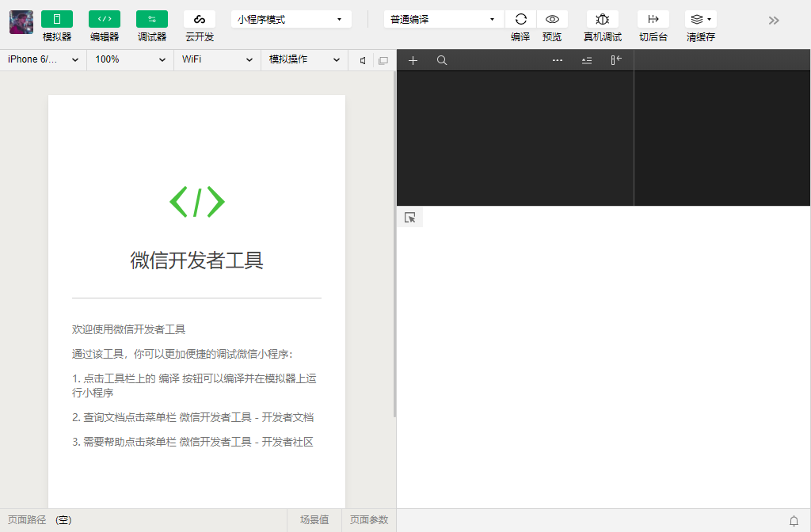Open the 普通编译 compile mode dropdown
This screenshot has width=811, height=532.
444,20
